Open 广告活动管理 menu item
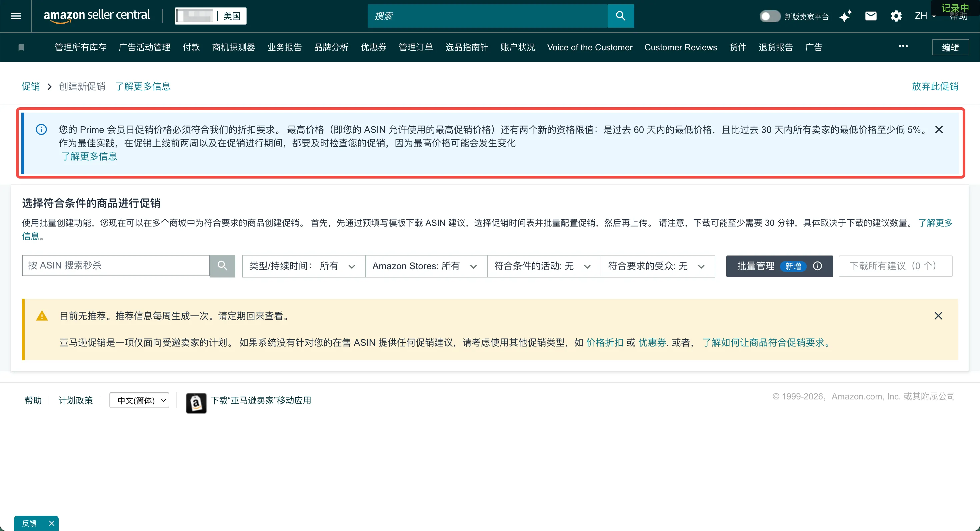This screenshot has height=531, width=980. (x=145, y=47)
